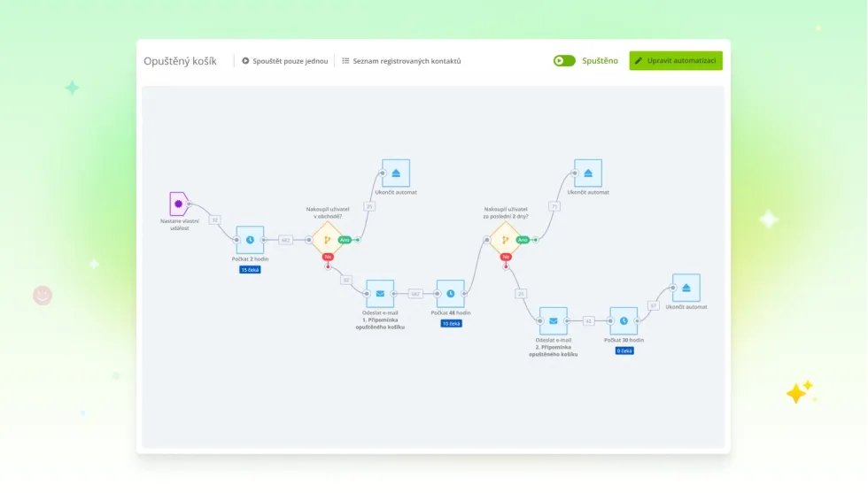Open the 'za poslední 2 dny' condition diamond
The image size is (868, 493).
tap(505, 240)
